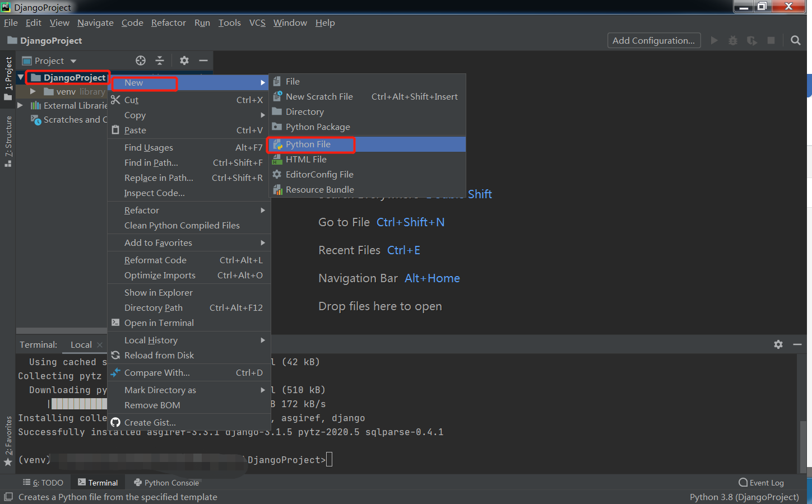Open the 6: TODO tool window
The image size is (812, 504).
pos(43,483)
